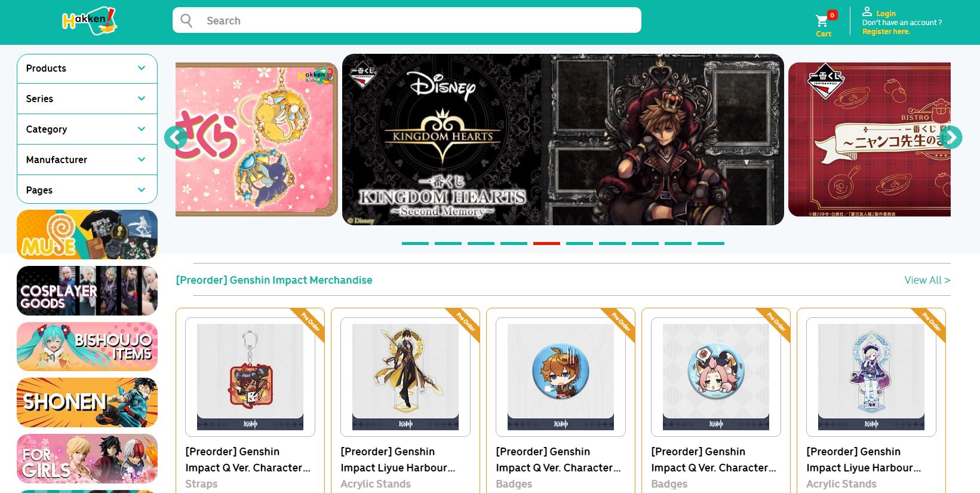The height and width of the screenshot is (493, 980).
Task: Go to previous carousel slide arrow
Action: click(176, 137)
